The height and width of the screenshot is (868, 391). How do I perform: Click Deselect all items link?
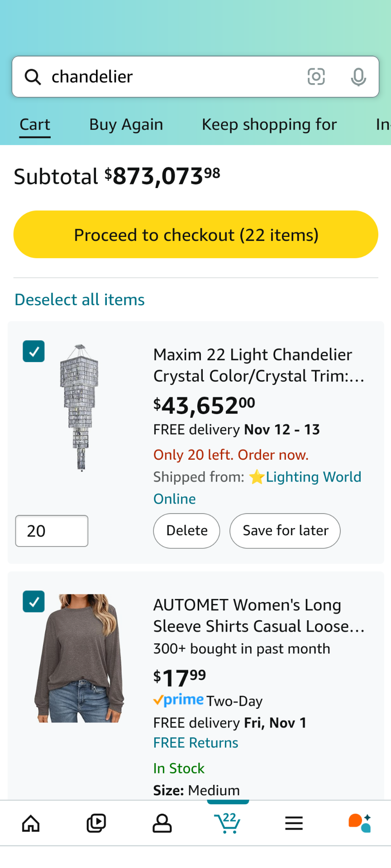(x=80, y=300)
